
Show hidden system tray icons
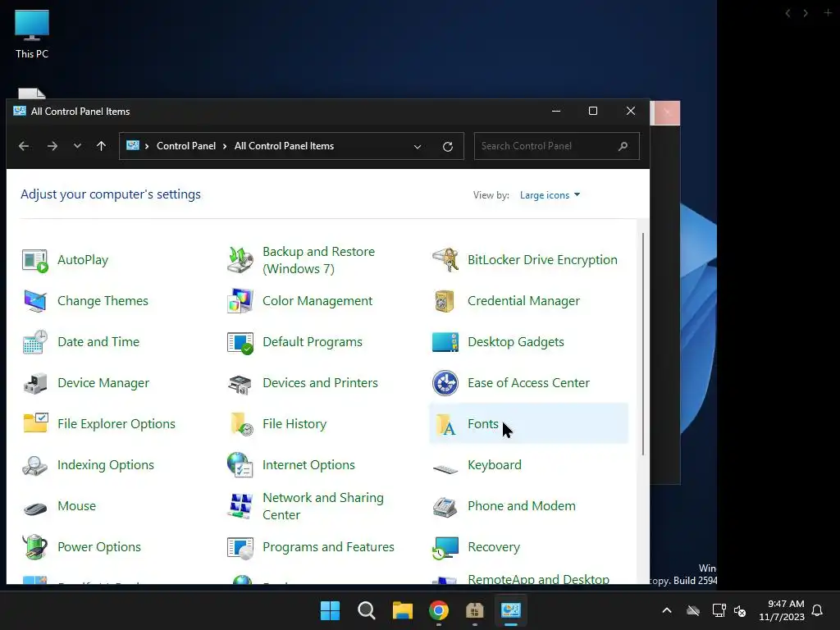[x=666, y=610]
